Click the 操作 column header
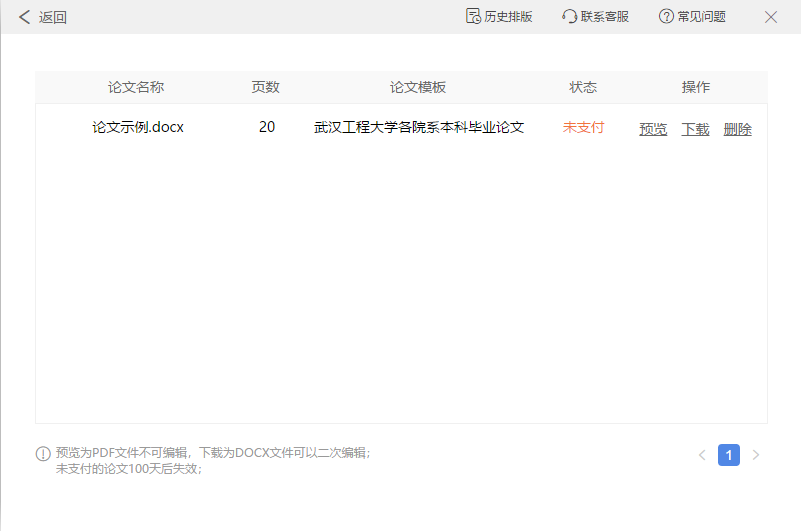The width and height of the screenshot is (801, 531). click(696, 87)
